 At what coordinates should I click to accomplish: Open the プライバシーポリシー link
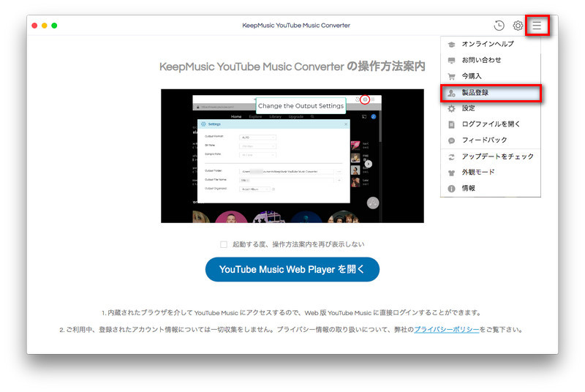pos(446,330)
